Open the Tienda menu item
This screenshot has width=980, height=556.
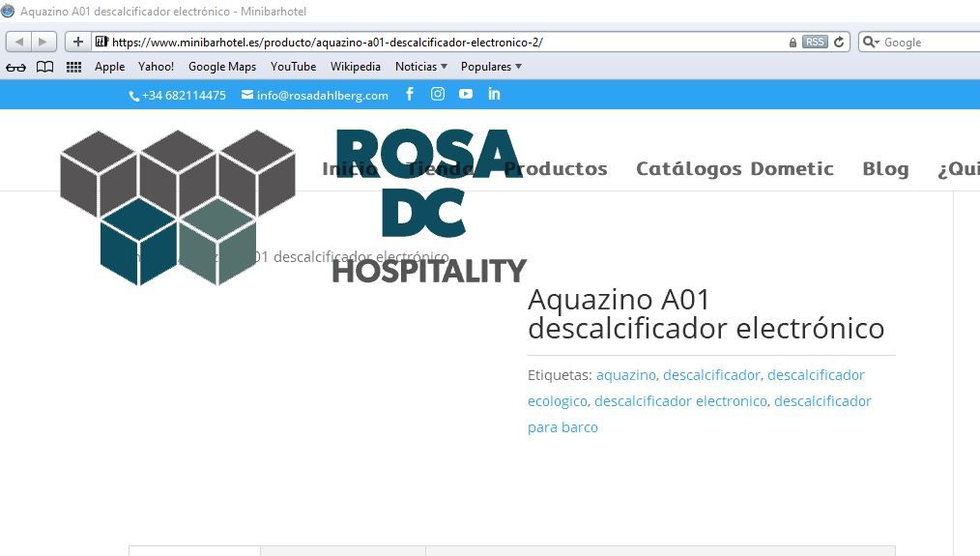pyautogui.click(x=440, y=168)
